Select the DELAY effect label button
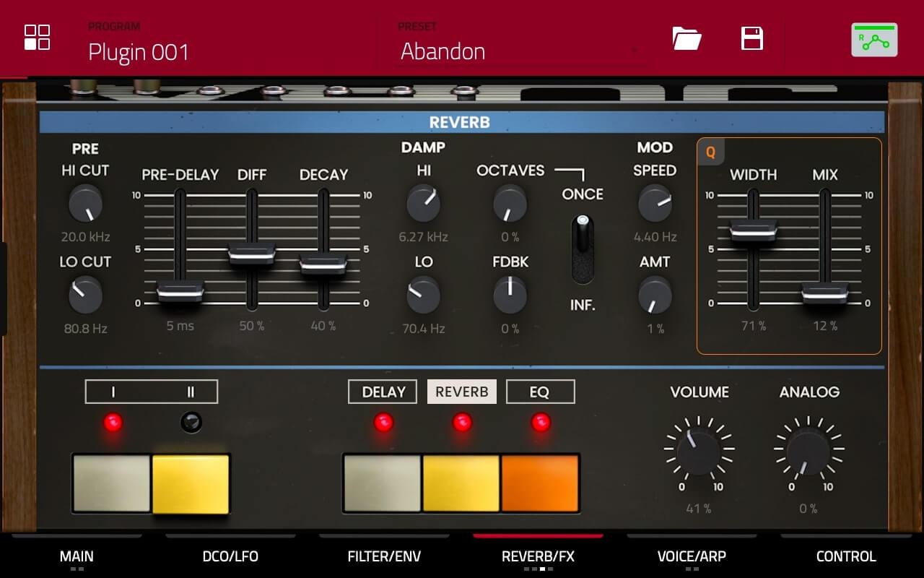This screenshot has height=578, width=924. click(383, 392)
